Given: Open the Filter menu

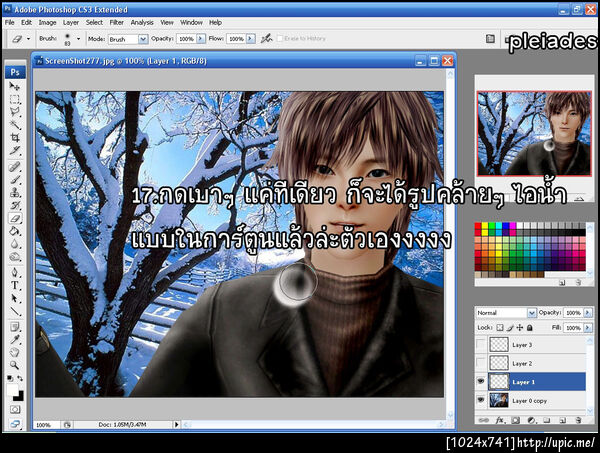Looking at the screenshot, I should click(117, 23).
